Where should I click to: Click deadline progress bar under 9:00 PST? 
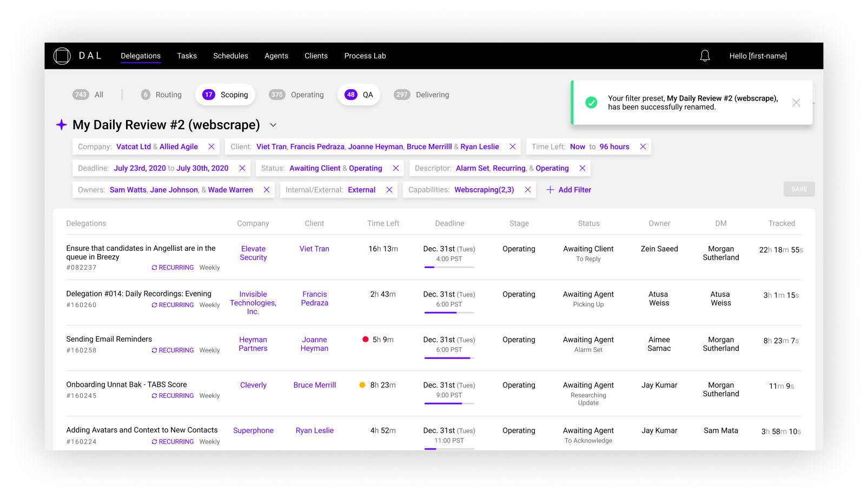coord(449,403)
